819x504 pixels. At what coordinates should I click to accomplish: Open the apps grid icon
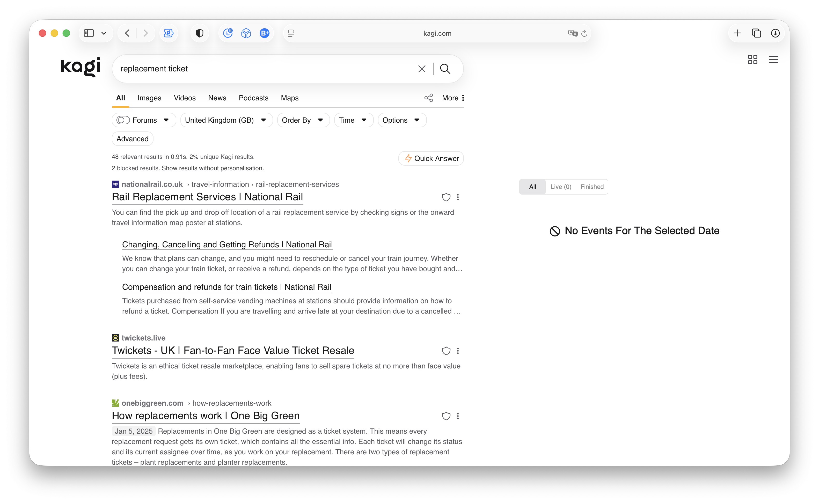752,60
